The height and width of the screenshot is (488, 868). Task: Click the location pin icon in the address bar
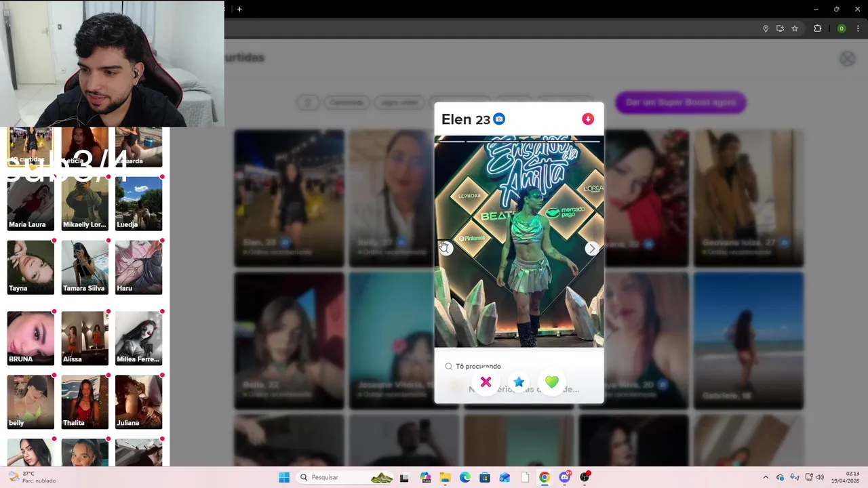(766, 28)
